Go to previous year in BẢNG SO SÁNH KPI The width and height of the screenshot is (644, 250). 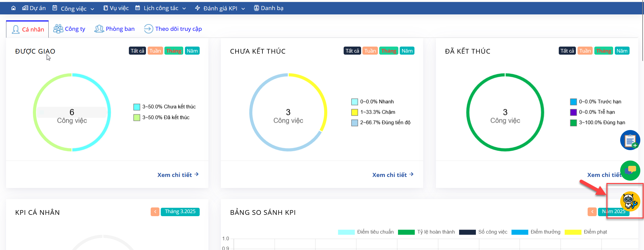click(592, 212)
